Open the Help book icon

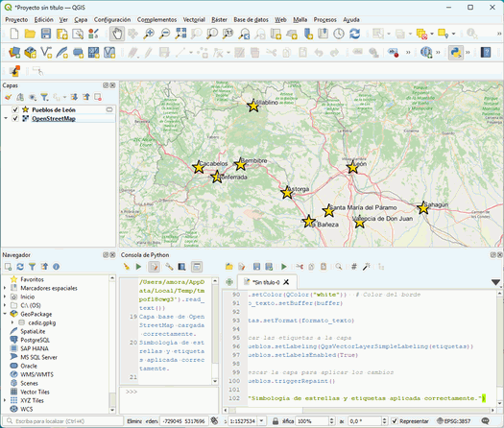point(486,53)
